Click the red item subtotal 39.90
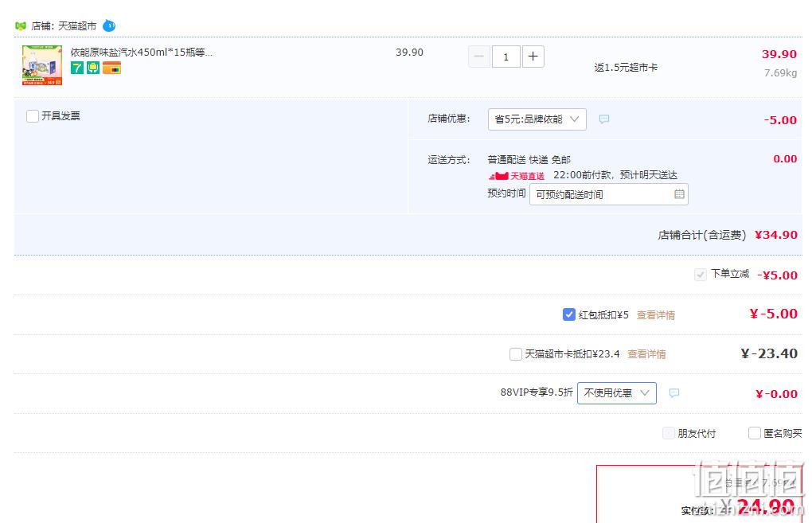 click(779, 54)
